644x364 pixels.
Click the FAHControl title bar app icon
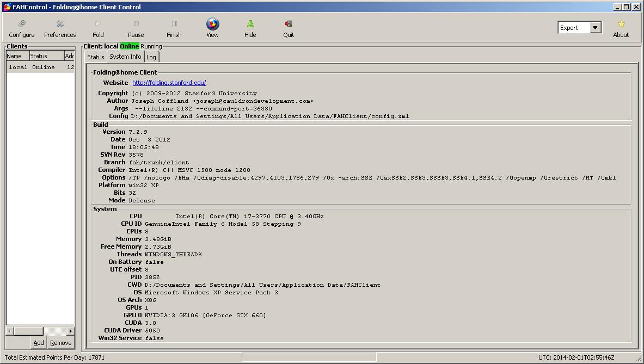point(7,7)
